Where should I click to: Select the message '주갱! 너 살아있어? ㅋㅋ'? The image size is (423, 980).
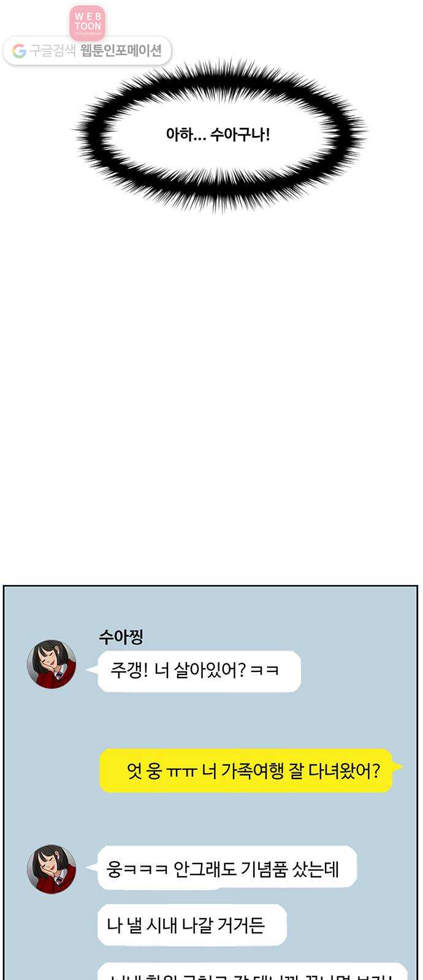(x=199, y=671)
